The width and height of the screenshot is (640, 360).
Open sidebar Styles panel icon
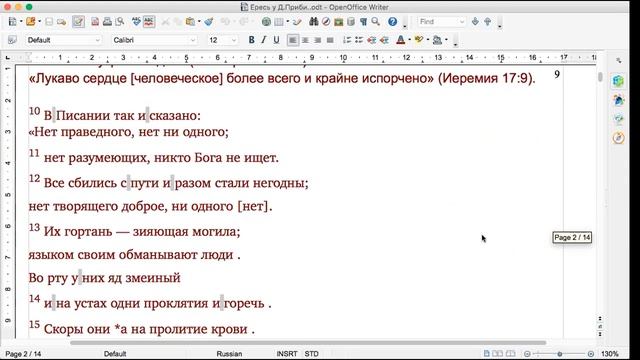click(x=619, y=100)
